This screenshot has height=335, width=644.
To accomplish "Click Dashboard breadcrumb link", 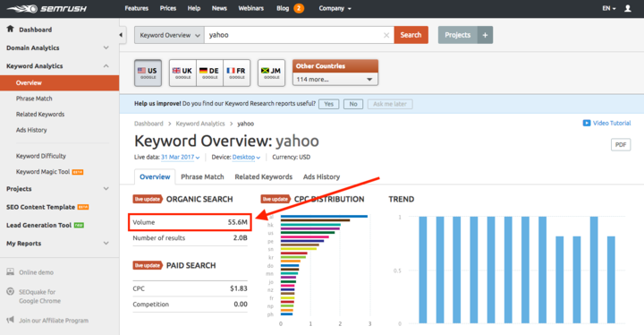I will [148, 124].
